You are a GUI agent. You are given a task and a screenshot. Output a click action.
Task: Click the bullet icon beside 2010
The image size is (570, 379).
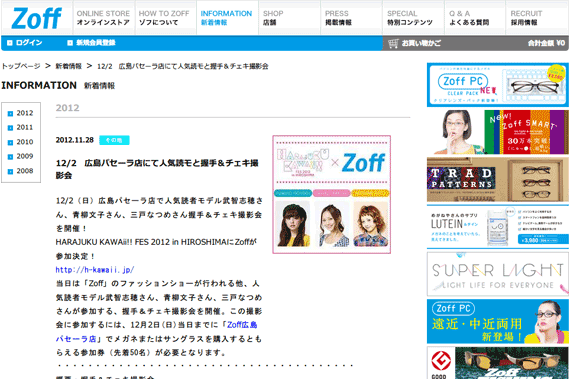pyautogui.click(x=10, y=142)
